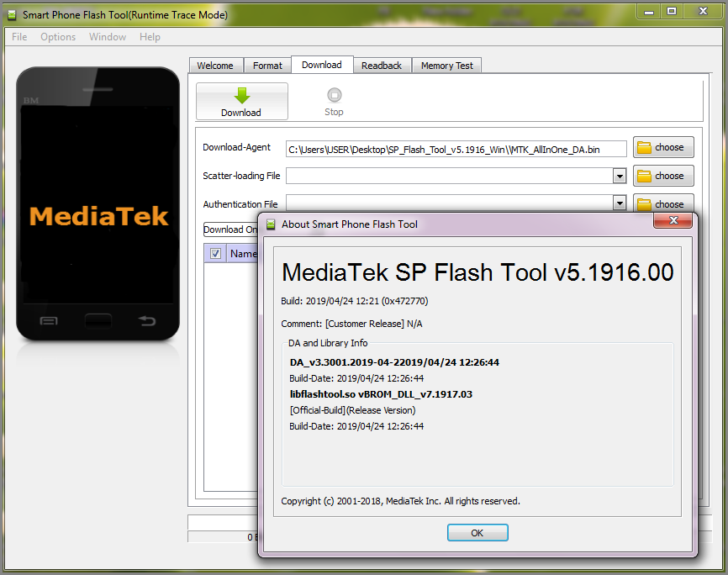The height and width of the screenshot is (575, 728).
Task: Expand the Authentication File dropdown
Action: click(620, 203)
